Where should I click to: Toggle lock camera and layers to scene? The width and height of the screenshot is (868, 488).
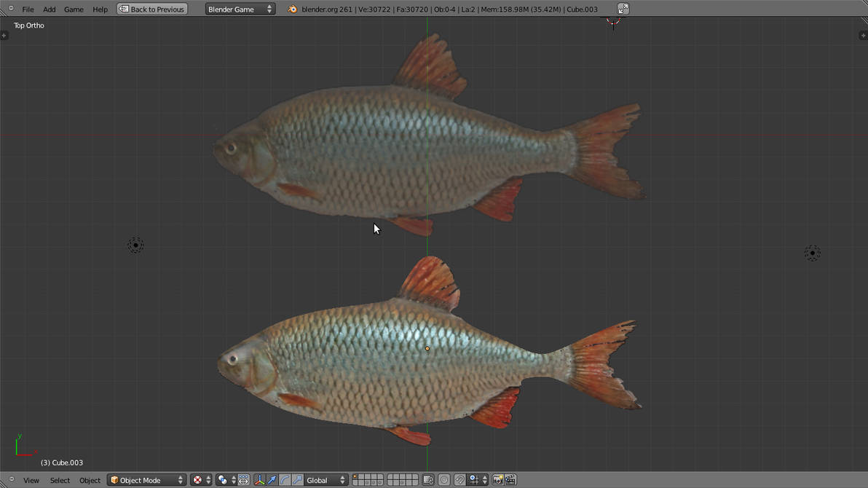[x=428, y=480]
